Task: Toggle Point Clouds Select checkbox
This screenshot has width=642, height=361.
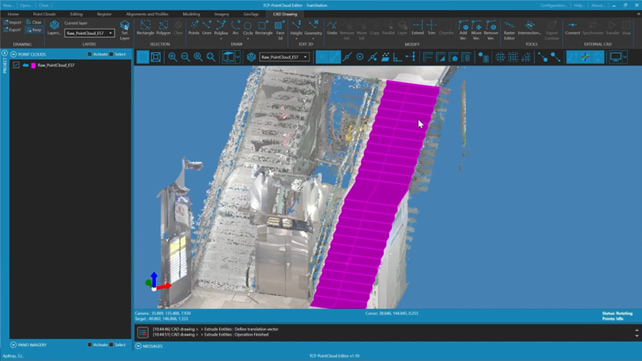Action: pyautogui.click(x=111, y=54)
